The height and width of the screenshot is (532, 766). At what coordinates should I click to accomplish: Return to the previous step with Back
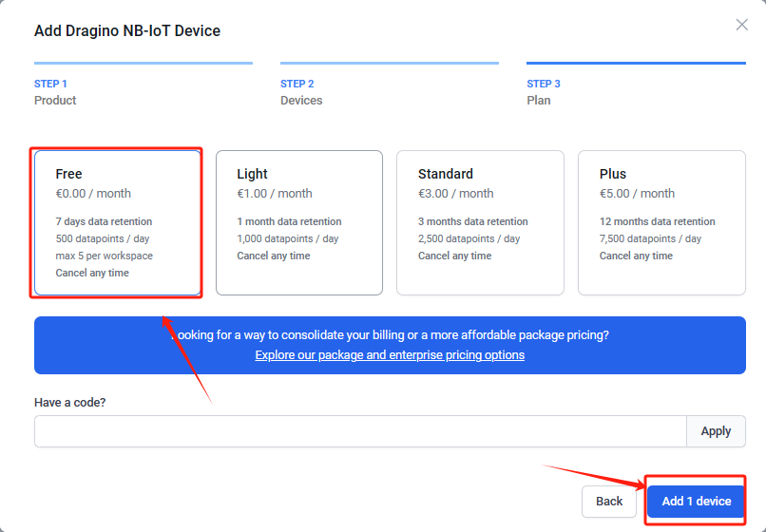[608, 502]
